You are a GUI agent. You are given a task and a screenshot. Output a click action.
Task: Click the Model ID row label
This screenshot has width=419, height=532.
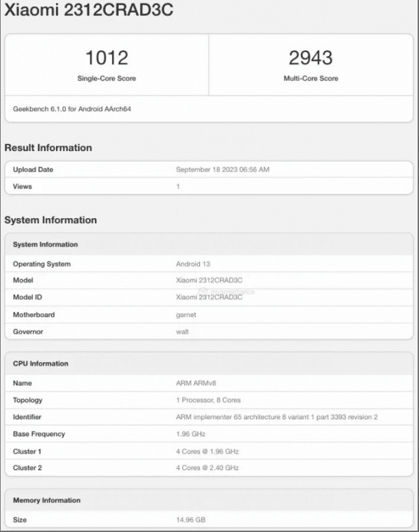(28, 297)
